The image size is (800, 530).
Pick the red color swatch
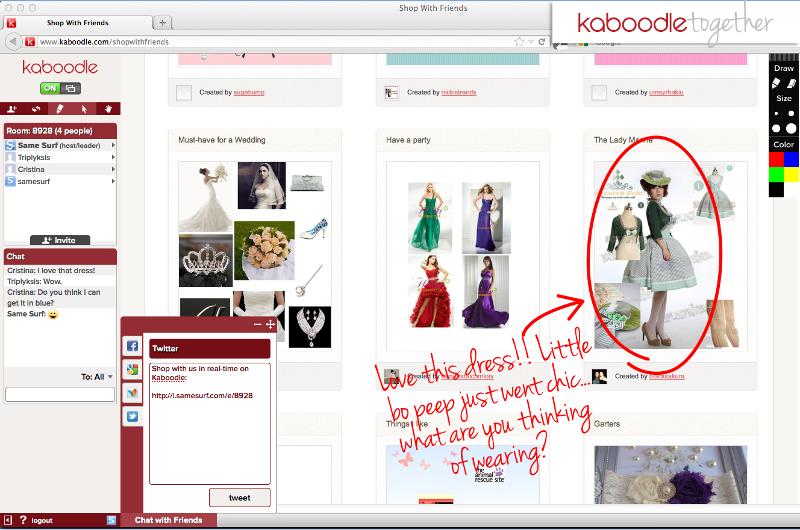click(x=777, y=159)
